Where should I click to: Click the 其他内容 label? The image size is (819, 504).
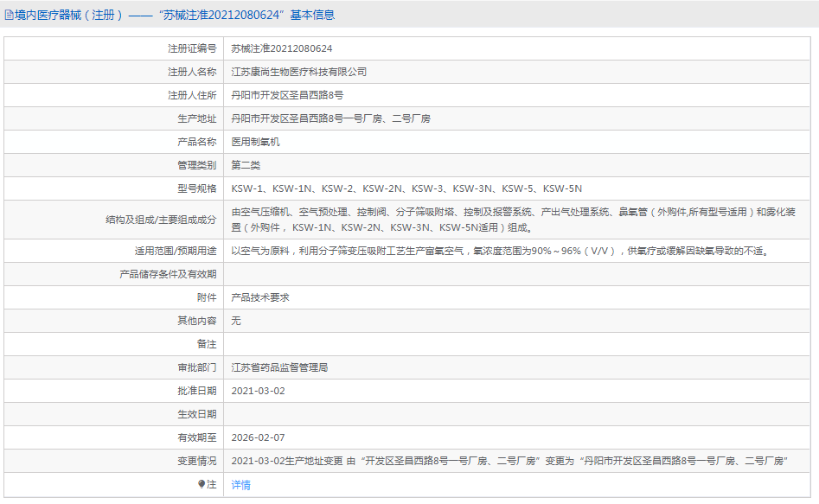(197, 321)
